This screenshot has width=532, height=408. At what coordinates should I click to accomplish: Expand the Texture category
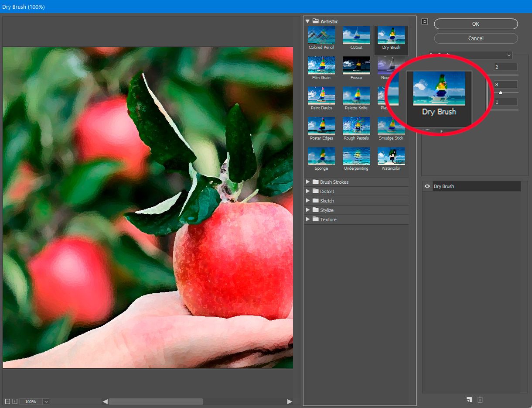308,219
